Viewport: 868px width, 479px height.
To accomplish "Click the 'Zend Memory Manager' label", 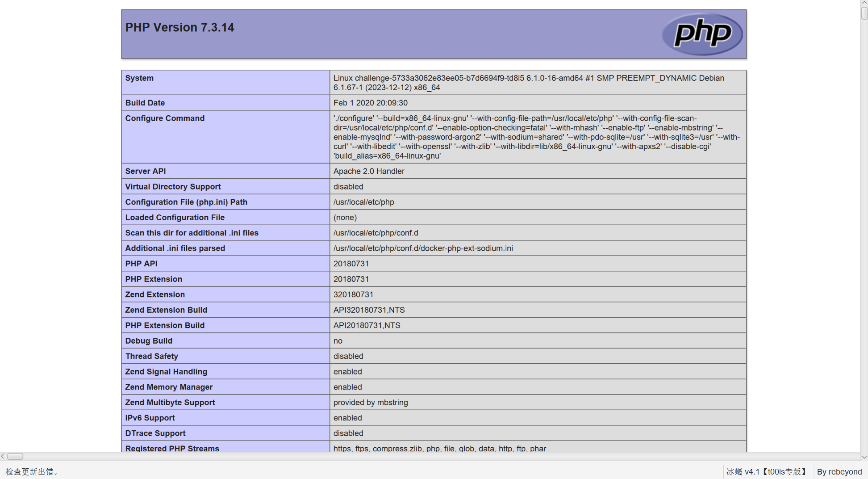I will pyautogui.click(x=169, y=387).
